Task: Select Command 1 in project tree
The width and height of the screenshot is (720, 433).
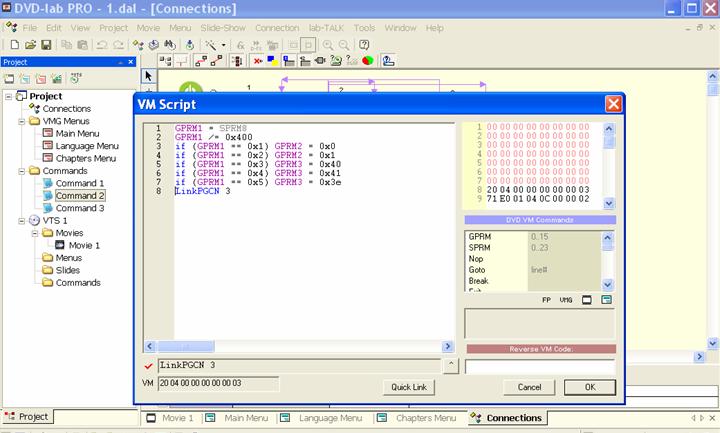Action: (x=80, y=183)
